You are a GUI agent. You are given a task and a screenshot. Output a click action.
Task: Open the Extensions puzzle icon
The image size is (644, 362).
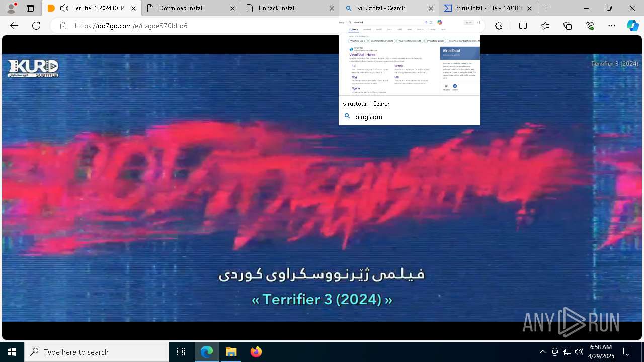(x=499, y=26)
